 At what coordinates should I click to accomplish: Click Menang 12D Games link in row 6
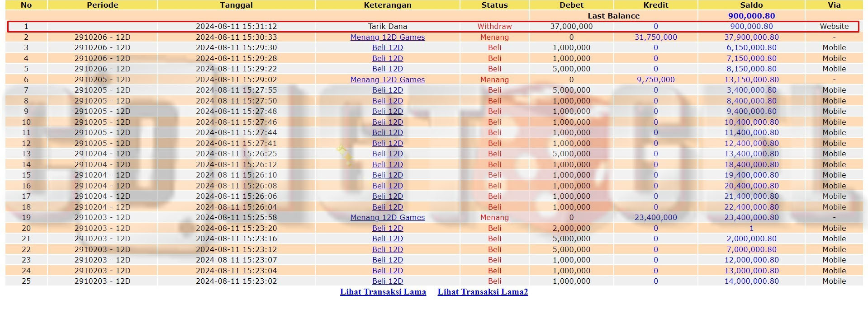[x=387, y=80]
